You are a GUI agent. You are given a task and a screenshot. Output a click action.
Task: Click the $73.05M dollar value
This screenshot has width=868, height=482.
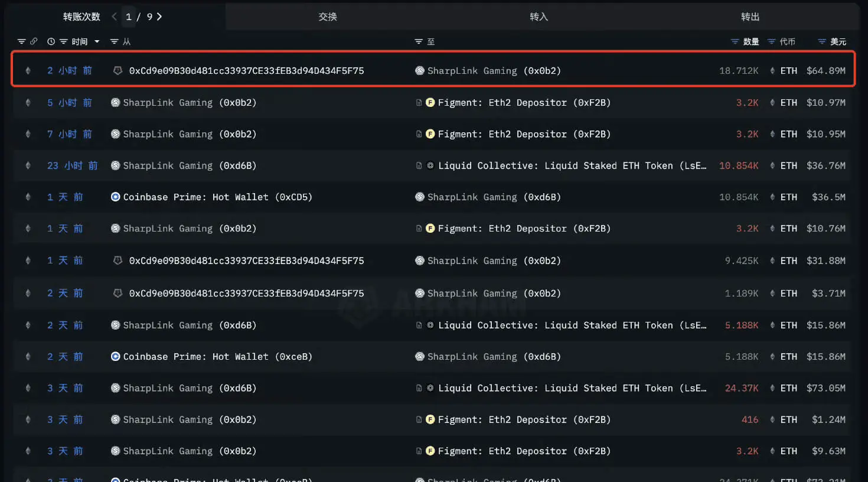(826, 388)
